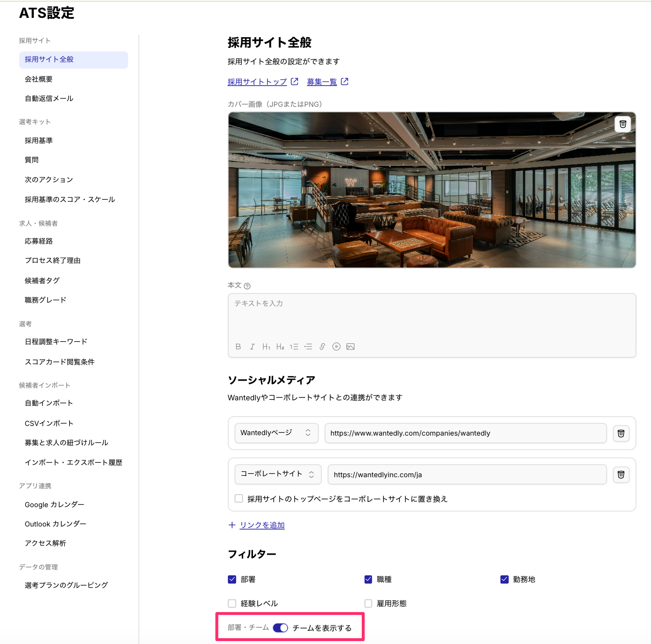Insert a bulleted list in the editor
Screen dimensions: 651x644
coord(308,347)
